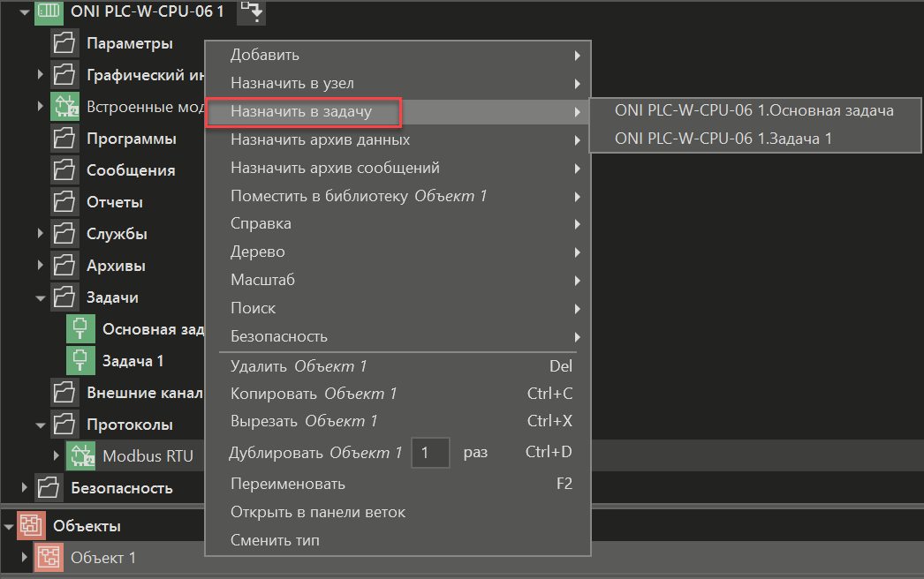Viewport: 924px width, 579px height.
Task: Click the Встроенные модули green module icon
Action: point(64,107)
